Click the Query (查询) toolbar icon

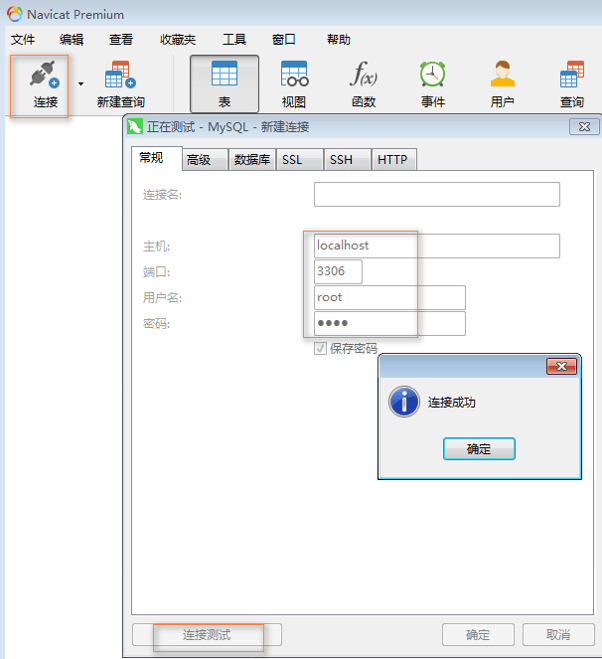click(x=572, y=74)
